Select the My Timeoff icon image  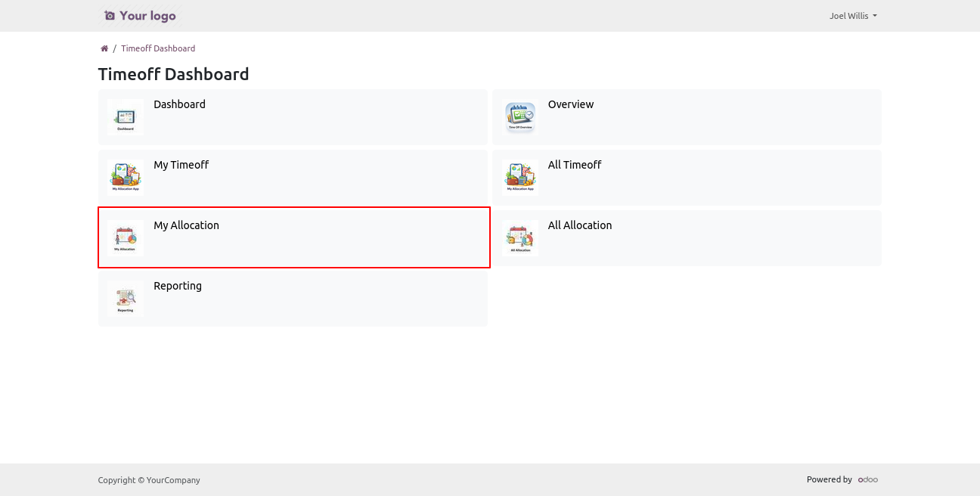tap(126, 178)
